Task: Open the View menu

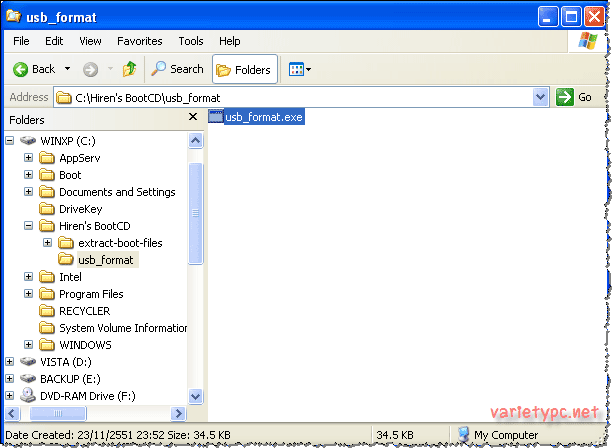Action: point(90,41)
